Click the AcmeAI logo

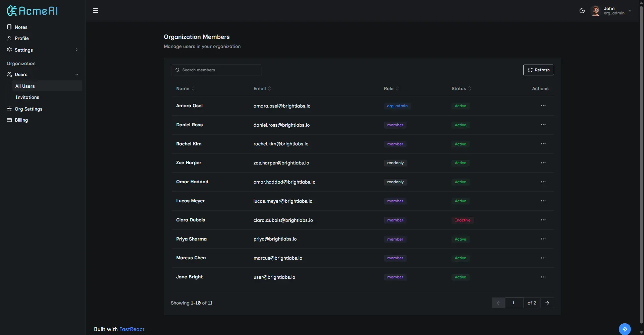32,11
